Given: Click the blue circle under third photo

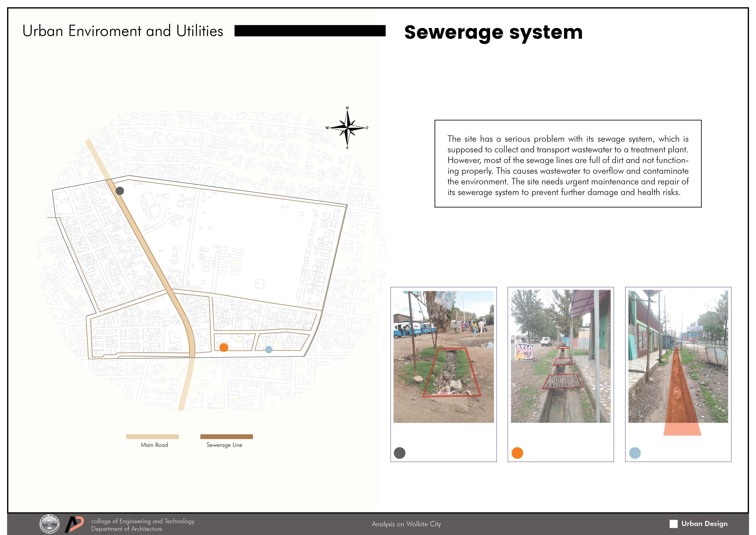Looking at the screenshot, I should [635, 453].
